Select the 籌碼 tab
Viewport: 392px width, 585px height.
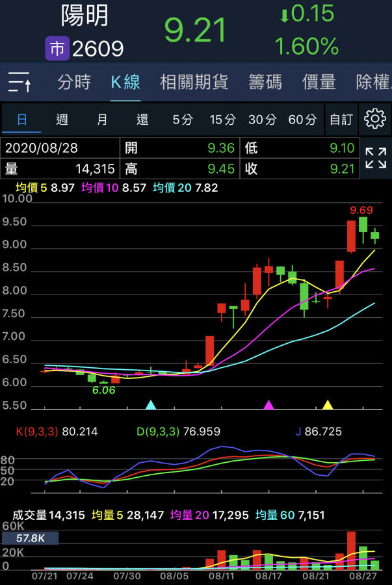265,82
